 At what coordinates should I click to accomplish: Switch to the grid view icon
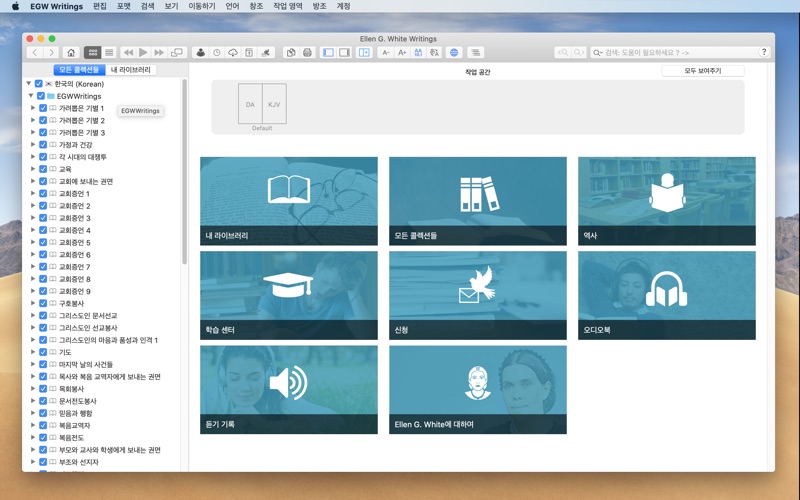point(92,53)
